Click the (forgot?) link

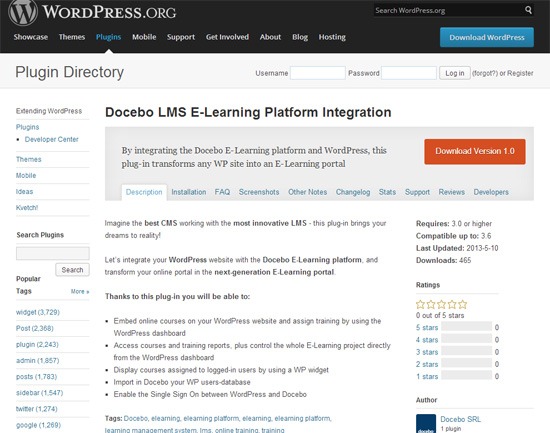point(485,73)
